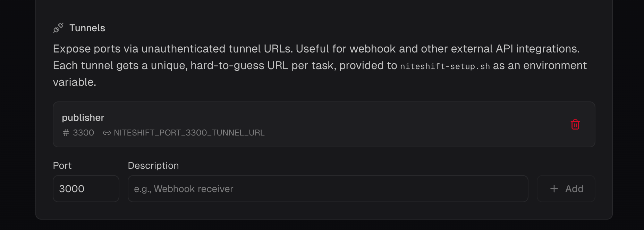Click empty space inside publisher tunnel card

[382, 124]
